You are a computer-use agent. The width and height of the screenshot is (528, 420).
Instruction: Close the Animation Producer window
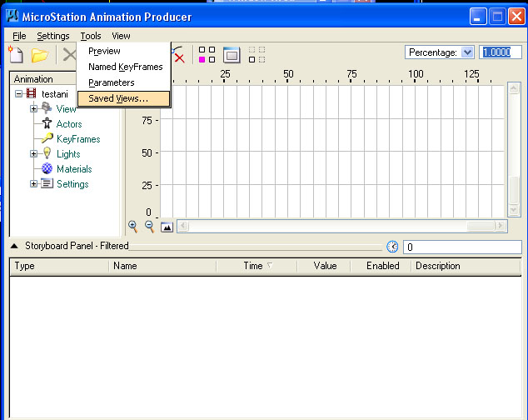coord(517,17)
